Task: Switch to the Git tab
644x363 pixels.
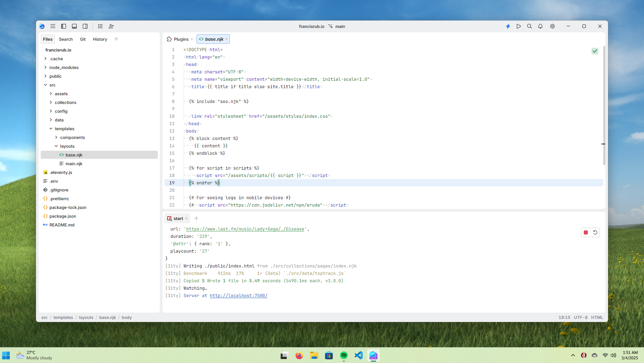Action: tap(83, 39)
